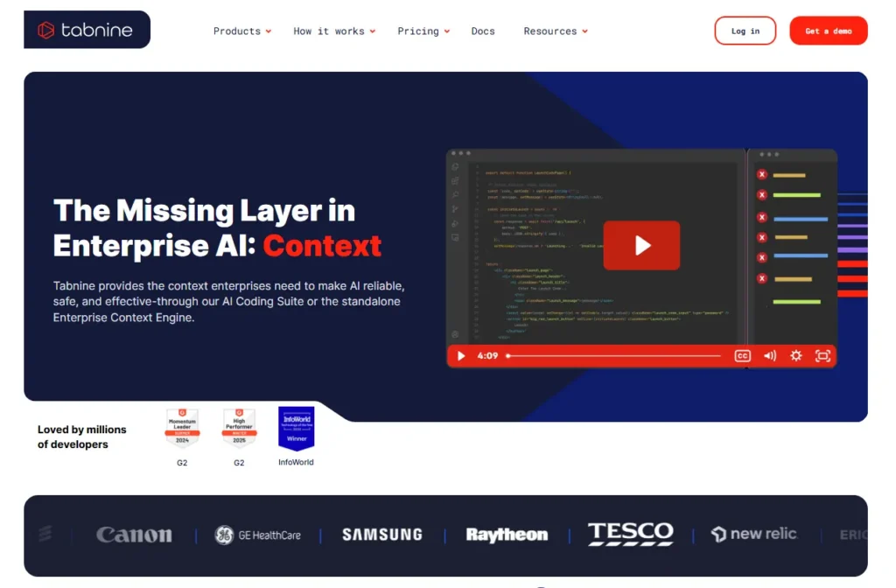896x588 pixels.
Task: Click the GE HealthCare logo
Action: 258,535
